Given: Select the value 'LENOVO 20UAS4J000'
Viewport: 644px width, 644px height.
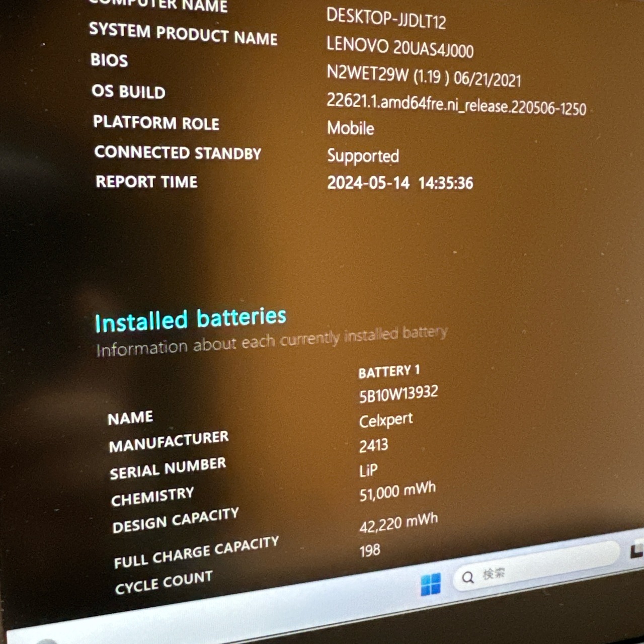Looking at the screenshot, I should (x=400, y=47).
